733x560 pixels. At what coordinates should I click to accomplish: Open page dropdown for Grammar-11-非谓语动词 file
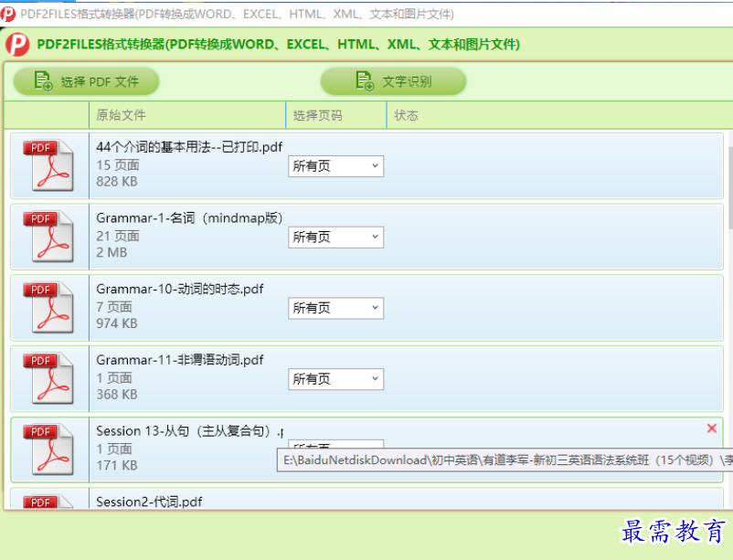point(335,379)
